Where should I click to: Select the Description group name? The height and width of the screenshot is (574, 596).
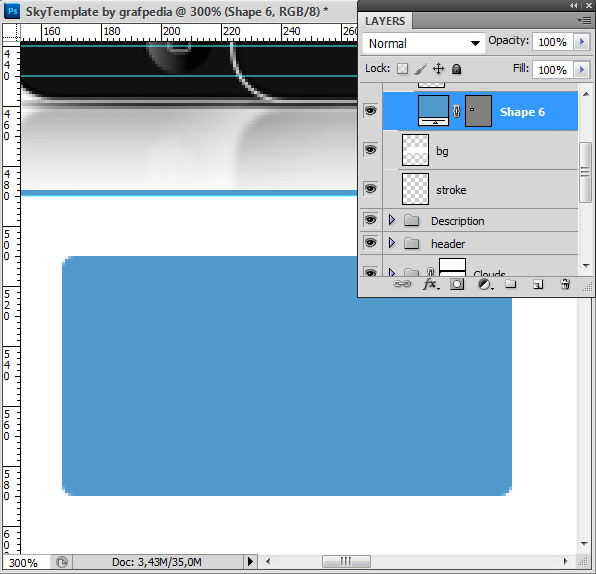(x=458, y=221)
